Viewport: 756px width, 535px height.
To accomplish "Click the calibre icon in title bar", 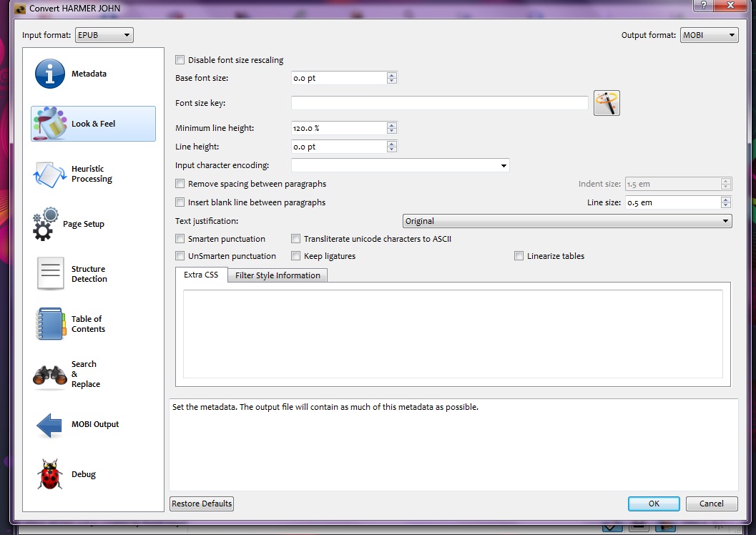I will pyautogui.click(x=20, y=9).
